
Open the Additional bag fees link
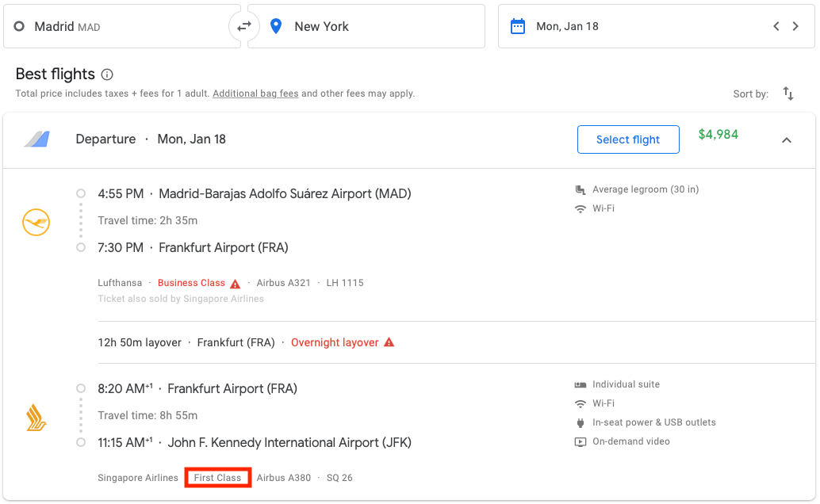[255, 93]
